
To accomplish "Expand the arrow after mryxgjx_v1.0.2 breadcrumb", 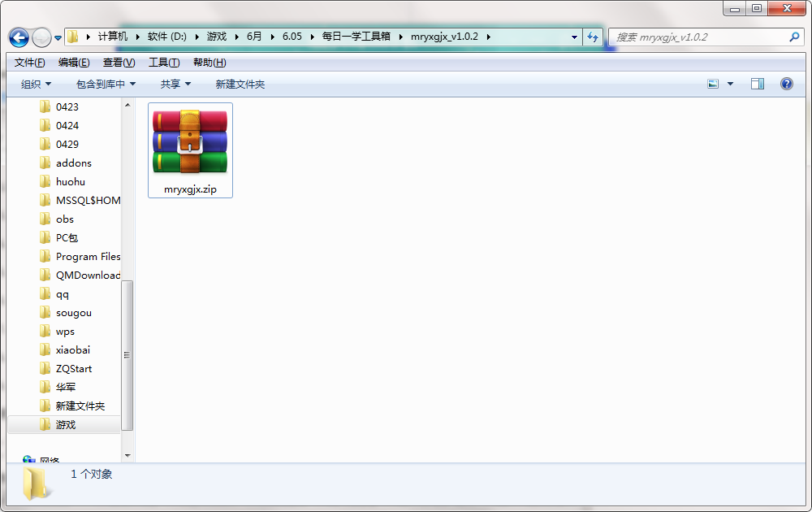I will [x=488, y=37].
